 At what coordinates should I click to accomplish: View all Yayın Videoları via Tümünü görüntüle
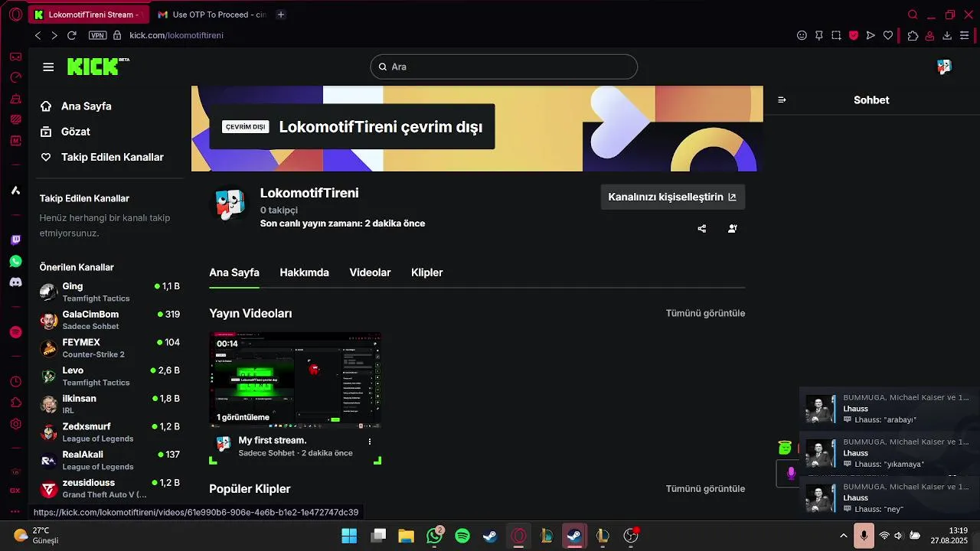pyautogui.click(x=705, y=313)
